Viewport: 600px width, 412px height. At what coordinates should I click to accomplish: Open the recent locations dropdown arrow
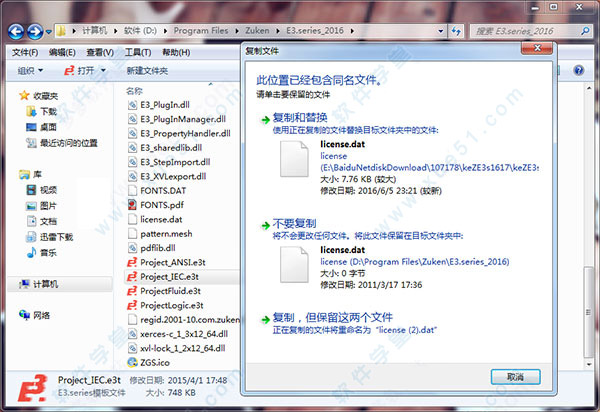coord(49,32)
